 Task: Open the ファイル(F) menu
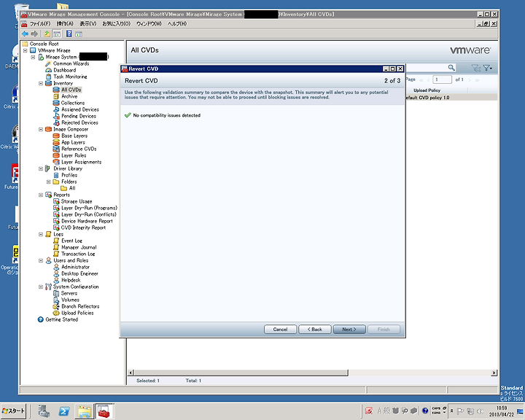pos(40,24)
